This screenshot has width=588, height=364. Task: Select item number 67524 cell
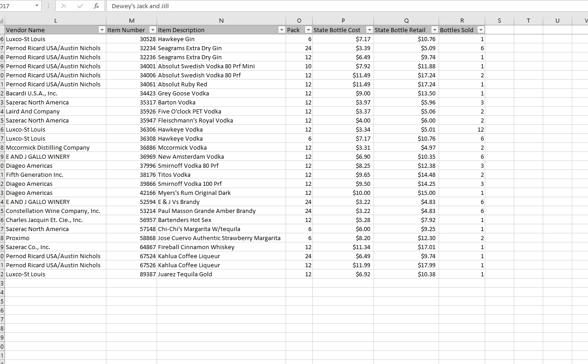(132, 256)
